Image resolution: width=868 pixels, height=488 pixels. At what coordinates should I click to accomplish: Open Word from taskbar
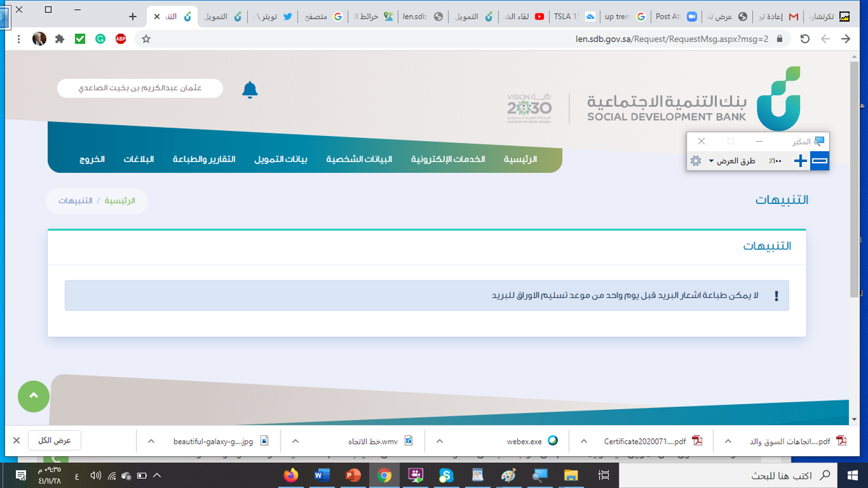[323, 475]
